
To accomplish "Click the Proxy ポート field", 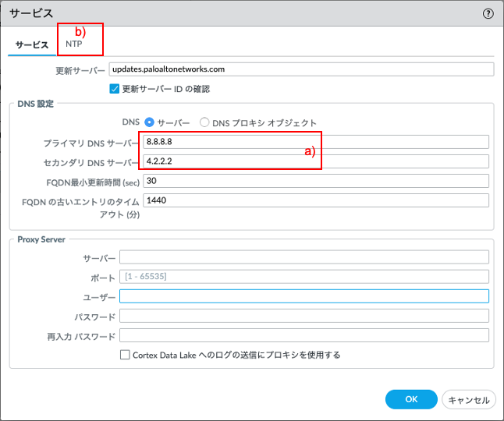I will click(x=304, y=277).
